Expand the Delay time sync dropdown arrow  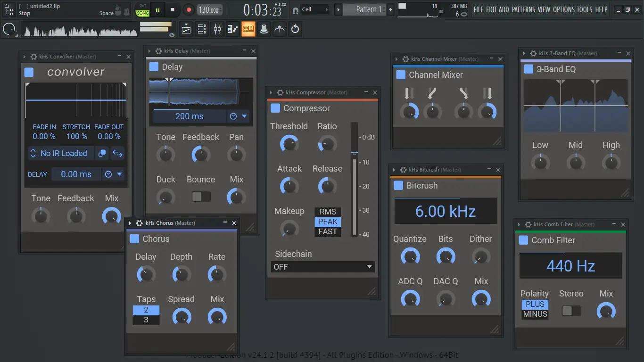click(x=244, y=116)
